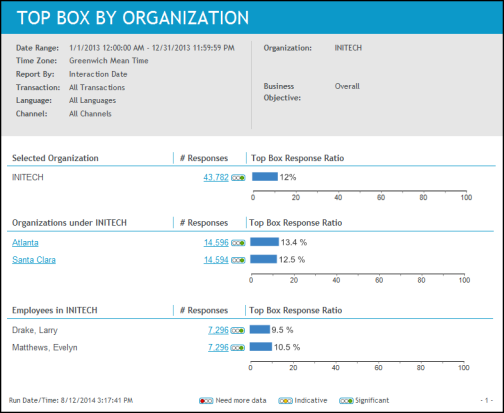Click the Indicative legend label
This screenshot has height=413, width=504.
(311, 400)
